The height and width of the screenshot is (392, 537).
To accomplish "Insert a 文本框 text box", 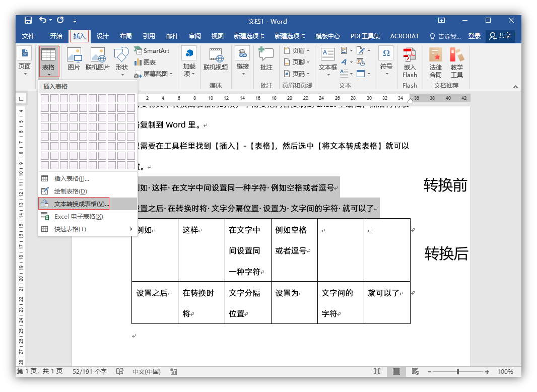I will pyautogui.click(x=328, y=60).
